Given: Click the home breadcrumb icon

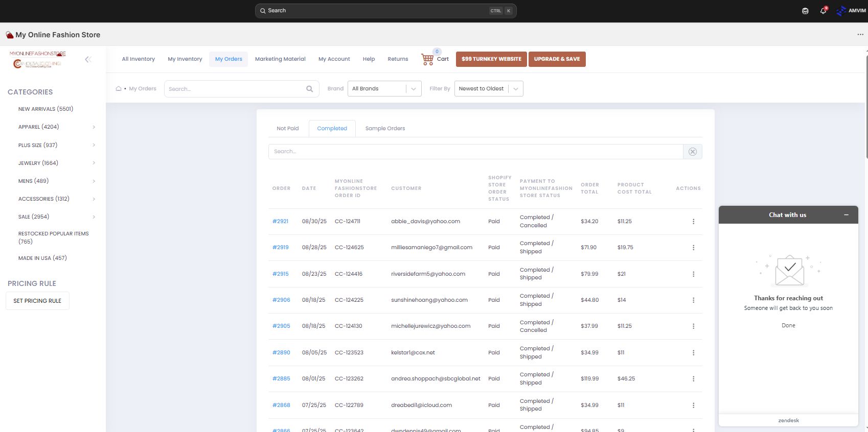Looking at the screenshot, I should click(119, 89).
